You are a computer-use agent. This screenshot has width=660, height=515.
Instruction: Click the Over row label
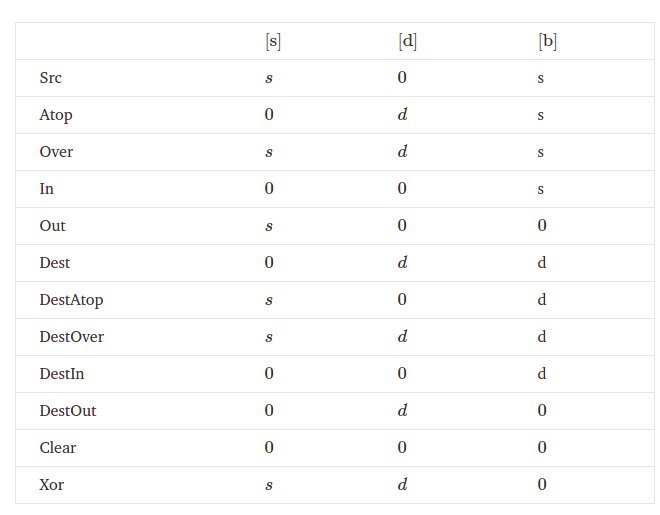coord(56,152)
